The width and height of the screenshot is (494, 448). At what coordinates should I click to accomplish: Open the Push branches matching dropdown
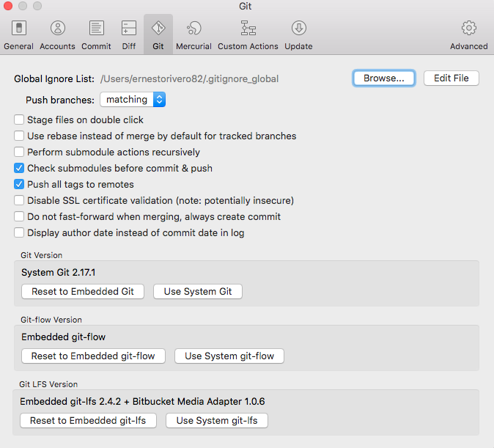tap(133, 100)
